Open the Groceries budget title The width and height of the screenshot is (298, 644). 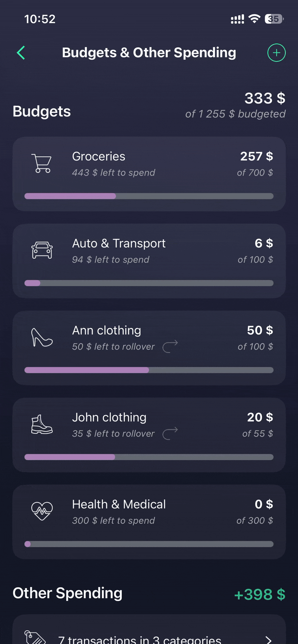(99, 157)
